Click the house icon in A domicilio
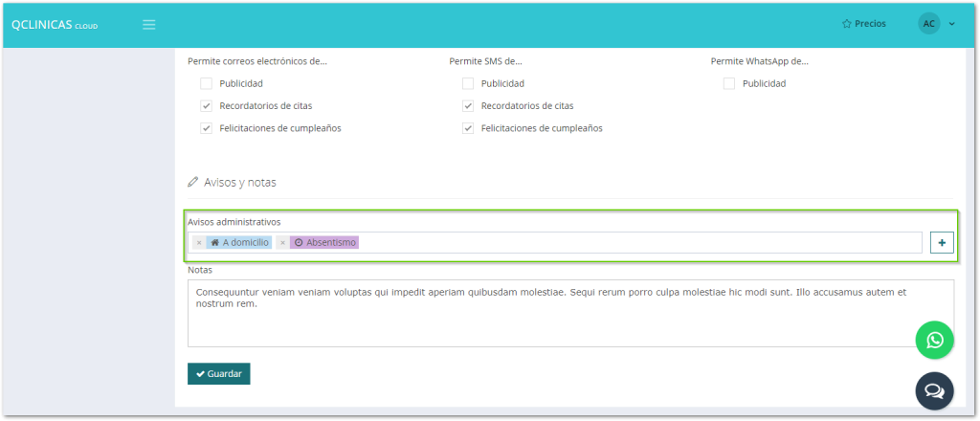Screen dimensions: 980x421 [215, 242]
